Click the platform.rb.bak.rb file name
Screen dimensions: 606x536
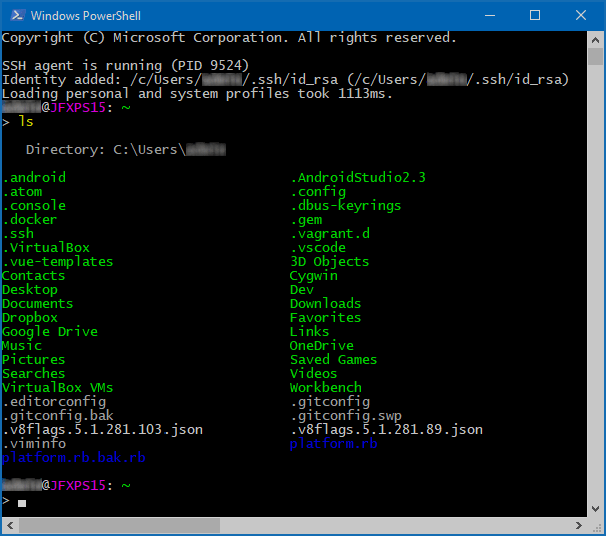click(x=73, y=458)
